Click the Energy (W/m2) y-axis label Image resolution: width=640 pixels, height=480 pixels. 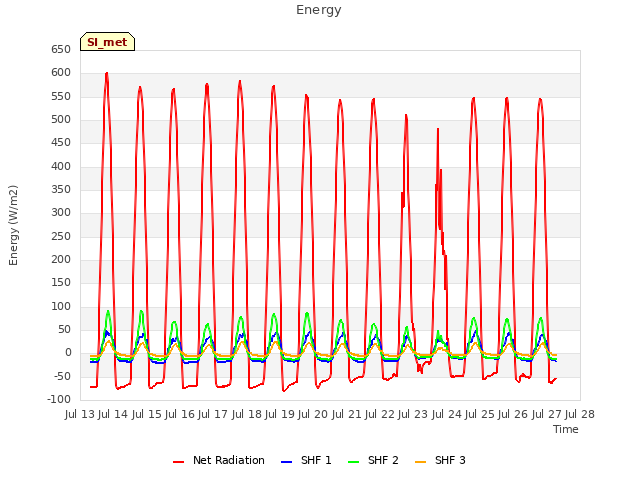coord(13,225)
